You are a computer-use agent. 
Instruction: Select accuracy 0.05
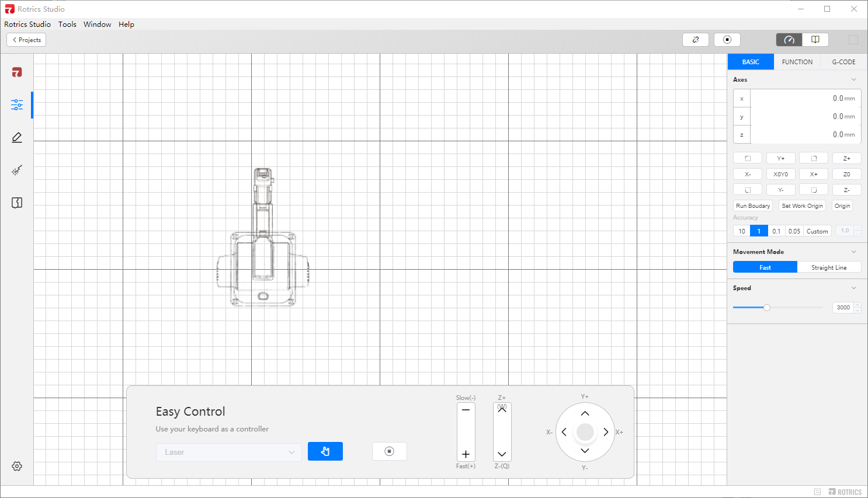coord(794,231)
